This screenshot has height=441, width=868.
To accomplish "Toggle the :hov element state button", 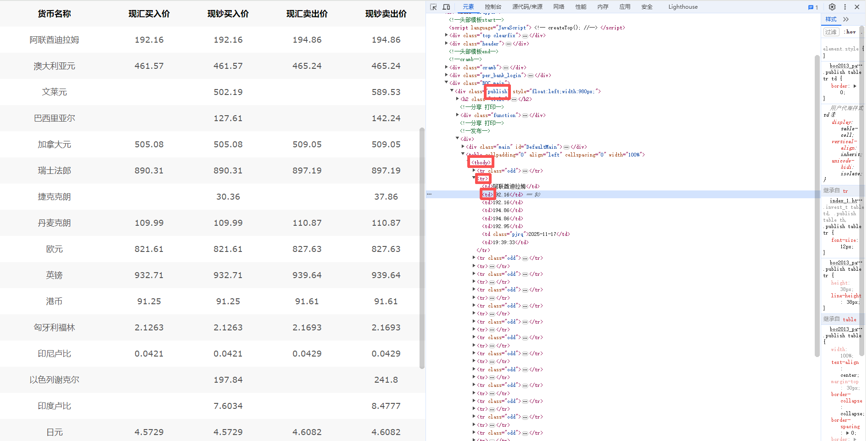I will pos(850,32).
